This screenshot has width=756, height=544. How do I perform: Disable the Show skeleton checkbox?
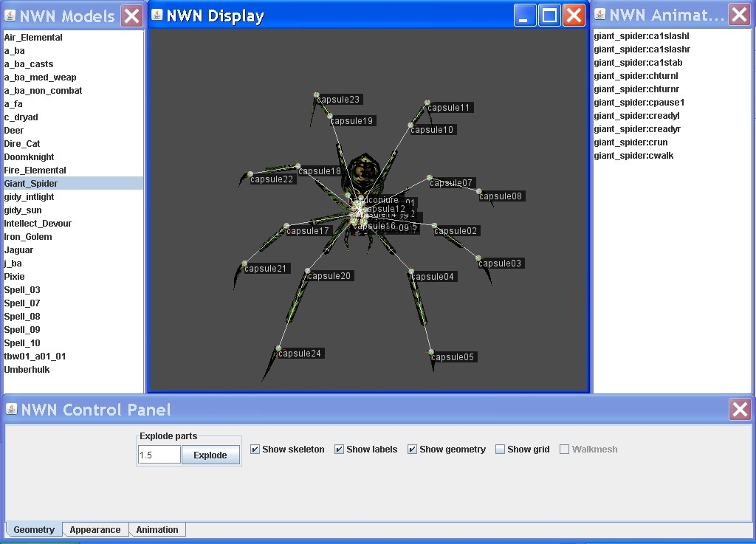tap(255, 450)
